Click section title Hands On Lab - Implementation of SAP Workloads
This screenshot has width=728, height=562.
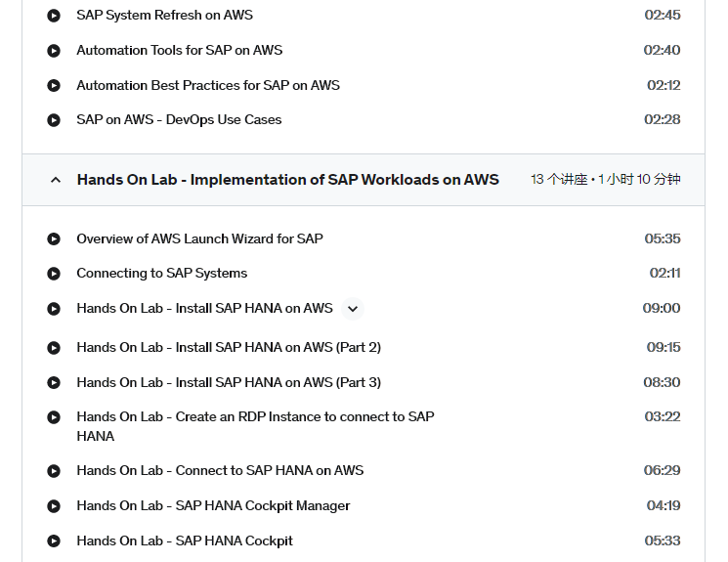[288, 180]
